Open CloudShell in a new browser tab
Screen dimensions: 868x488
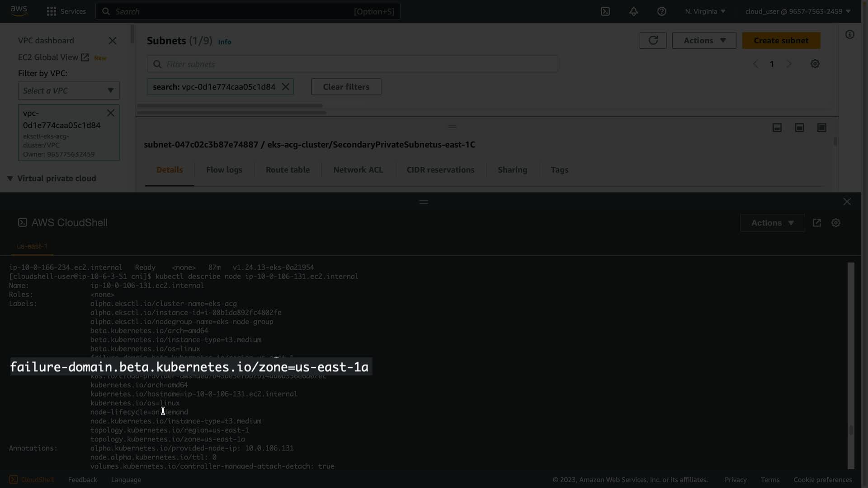pos(817,223)
